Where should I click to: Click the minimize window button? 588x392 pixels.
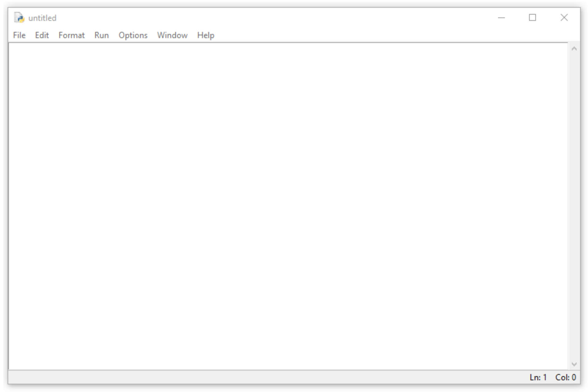click(501, 18)
